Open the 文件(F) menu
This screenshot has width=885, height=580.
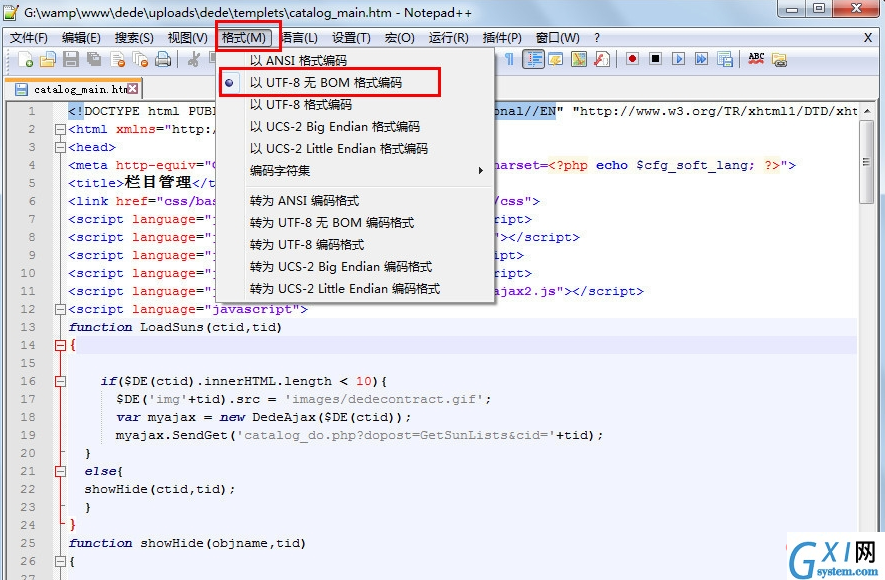(29, 38)
